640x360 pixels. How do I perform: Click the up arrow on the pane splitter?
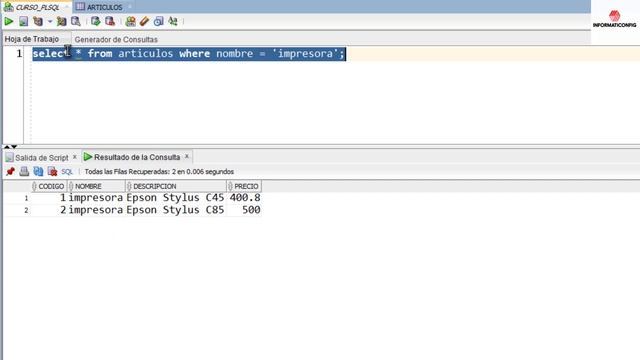[7, 147]
